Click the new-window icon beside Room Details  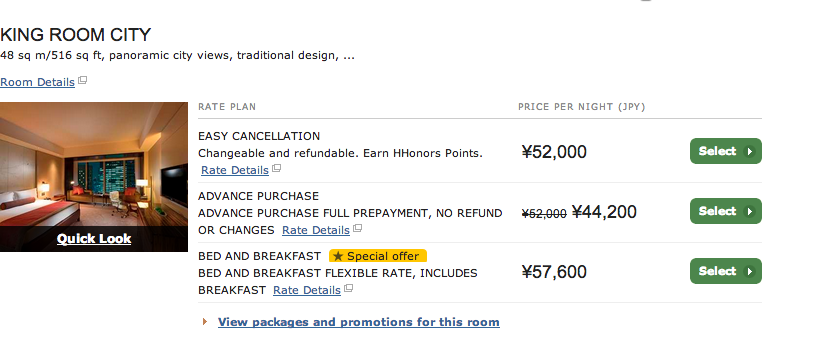click(x=83, y=81)
